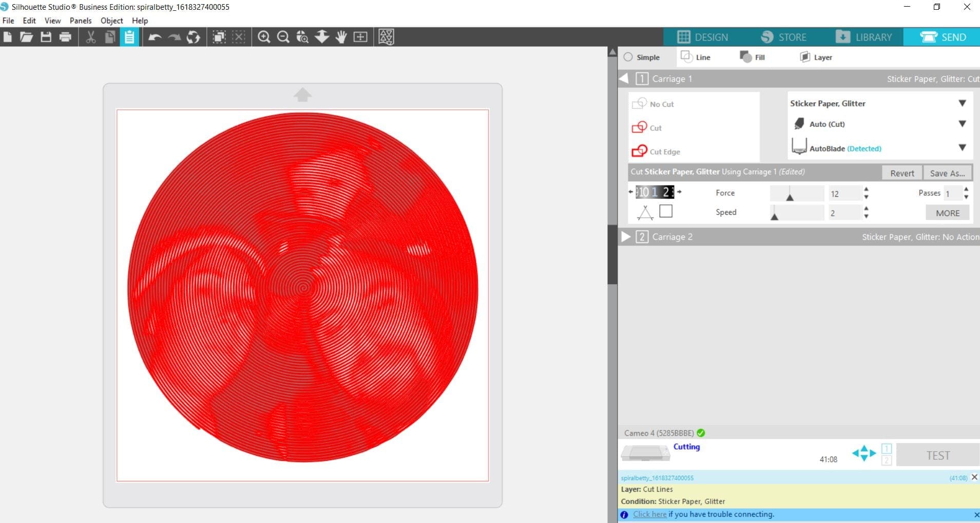Image resolution: width=980 pixels, height=523 pixels.
Task: Copy selection with the copy icon
Action: (x=110, y=37)
